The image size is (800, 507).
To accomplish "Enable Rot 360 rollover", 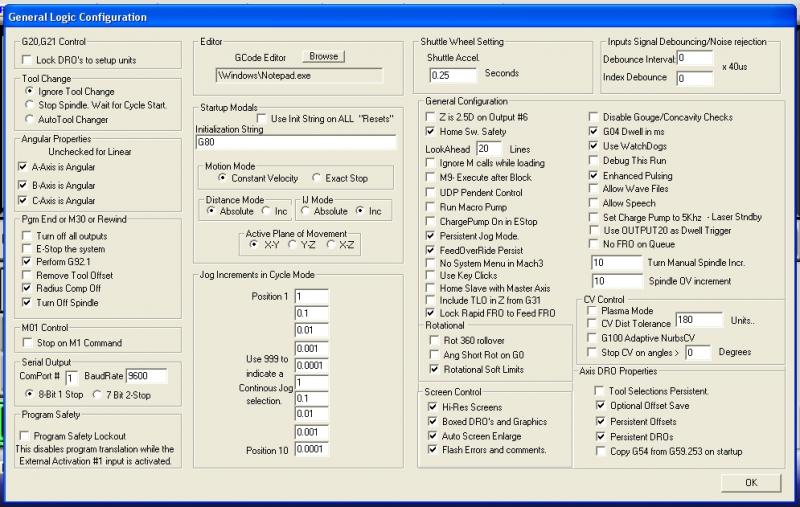I will coord(434,340).
